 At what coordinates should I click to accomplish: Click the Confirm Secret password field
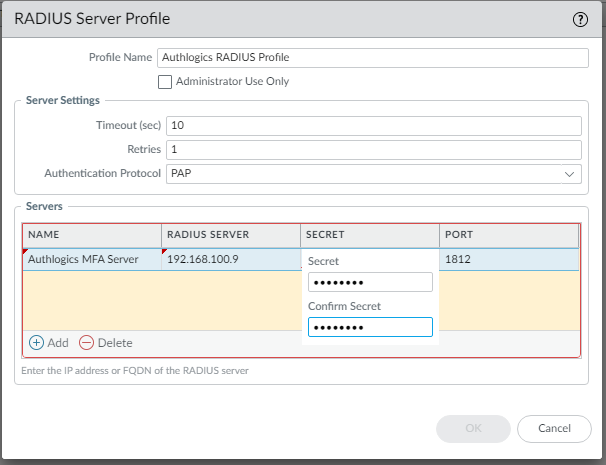(x=370, y=327)
